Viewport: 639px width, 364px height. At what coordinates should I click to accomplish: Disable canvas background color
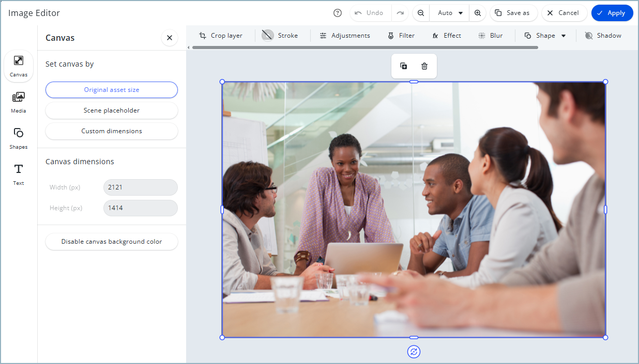(112, 242)
